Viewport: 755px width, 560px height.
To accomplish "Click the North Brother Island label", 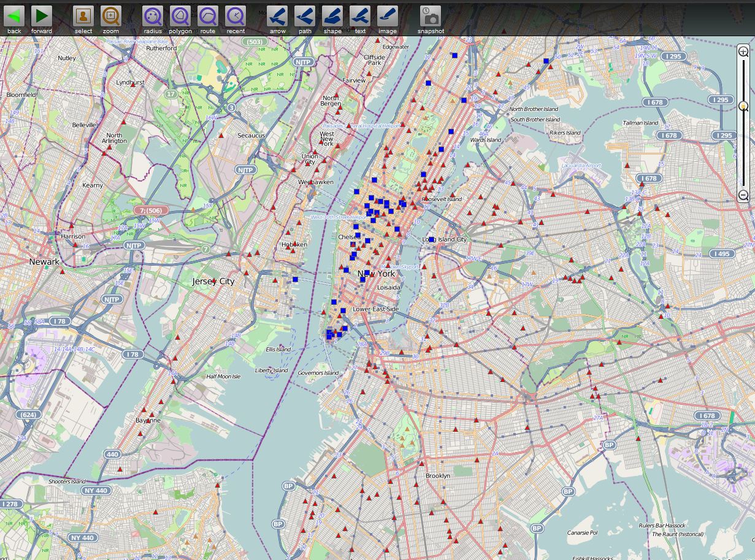I will pyautogui.click(x=535, y=109).
